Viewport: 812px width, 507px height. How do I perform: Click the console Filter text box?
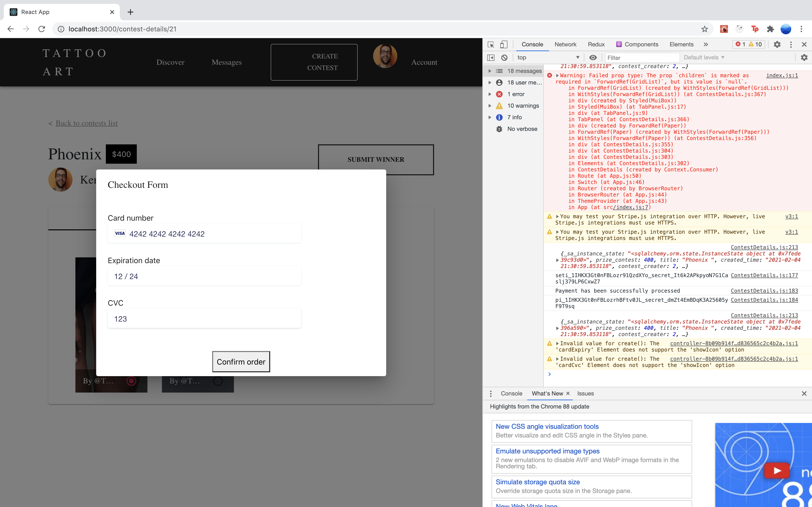(642, 58)
